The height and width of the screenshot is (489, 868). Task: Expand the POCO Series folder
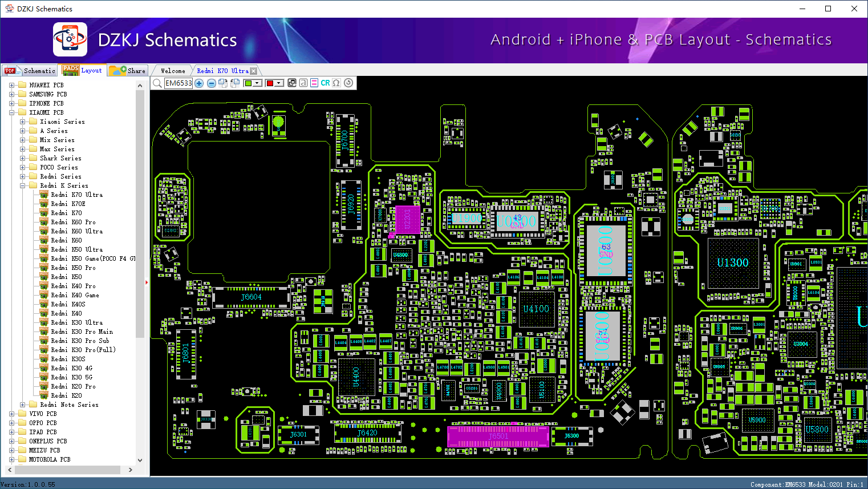(x=22, y=167)
